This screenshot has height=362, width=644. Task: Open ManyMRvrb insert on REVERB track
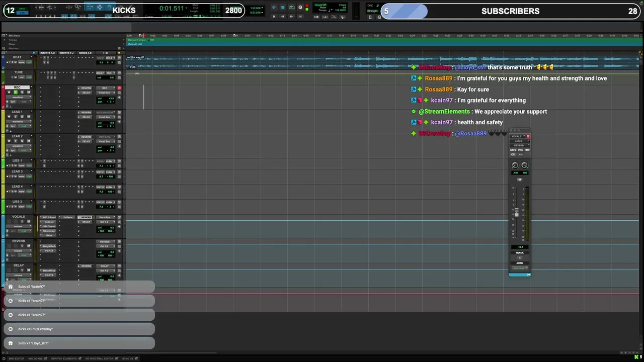[x=48, y=246]
